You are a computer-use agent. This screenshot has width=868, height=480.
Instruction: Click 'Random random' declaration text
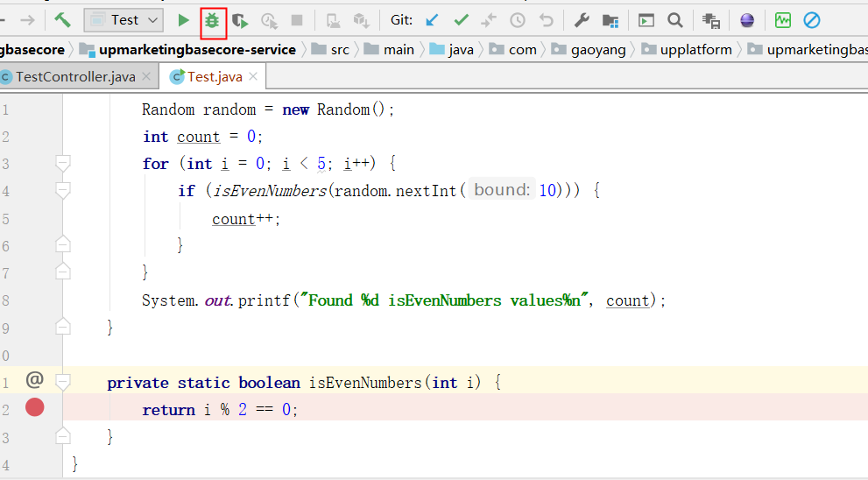pyautogui.click(x=199, y=109)
